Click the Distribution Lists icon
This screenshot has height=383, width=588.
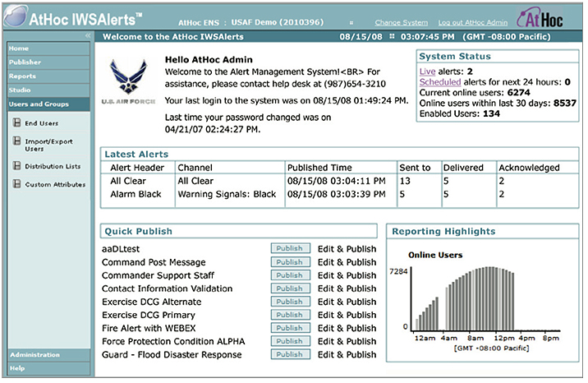pos(16,166)
